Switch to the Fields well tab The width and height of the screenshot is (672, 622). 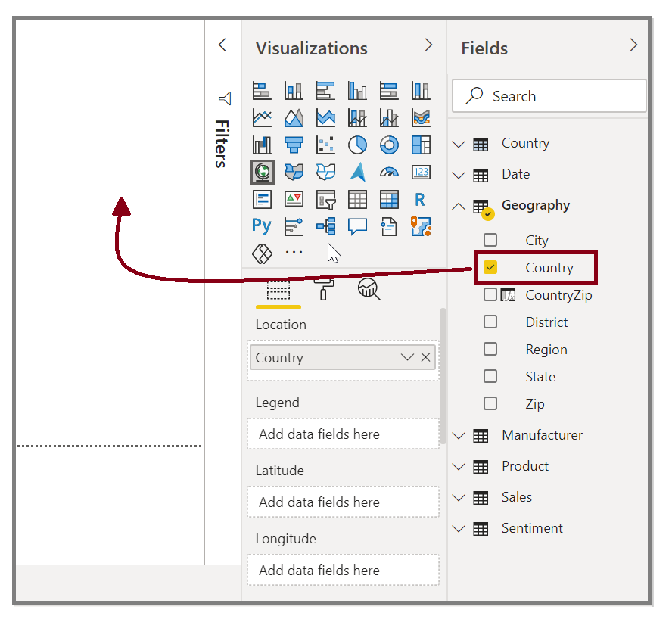point(278,291)
